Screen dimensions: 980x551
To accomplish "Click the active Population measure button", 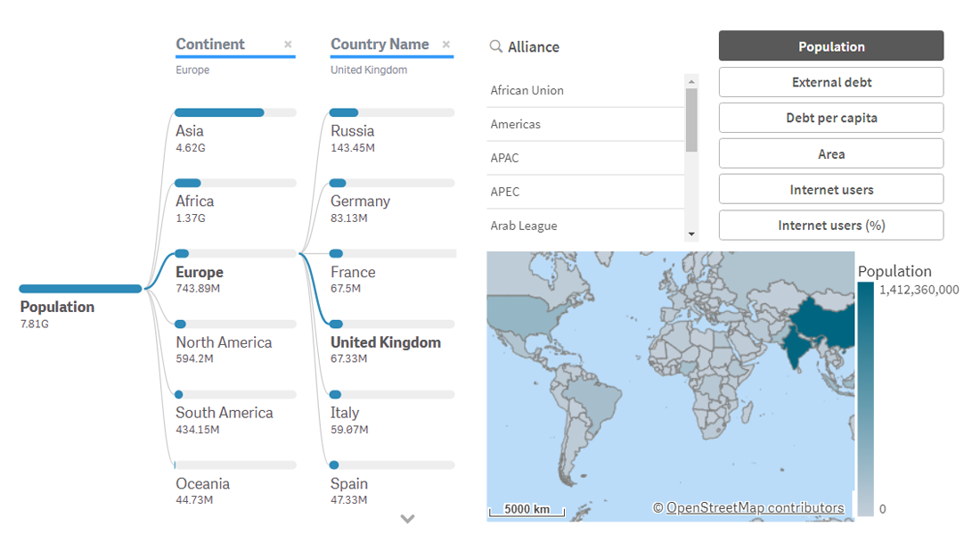I will pos(830,46).
